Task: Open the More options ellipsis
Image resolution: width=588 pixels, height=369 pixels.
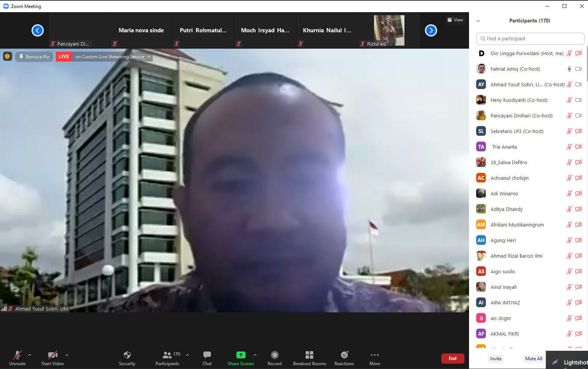Action: (x=375, y=355)
